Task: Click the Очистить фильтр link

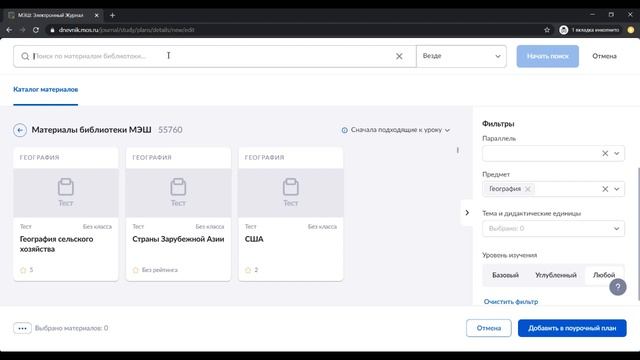Action: (x=511, y=302)
